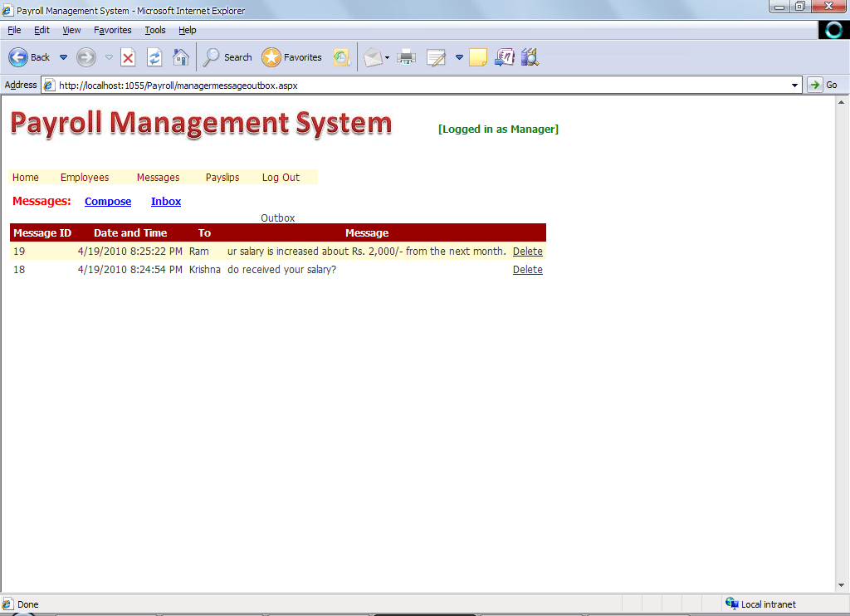
Task: Open the Tools menu
Action: tap(155, 30)
